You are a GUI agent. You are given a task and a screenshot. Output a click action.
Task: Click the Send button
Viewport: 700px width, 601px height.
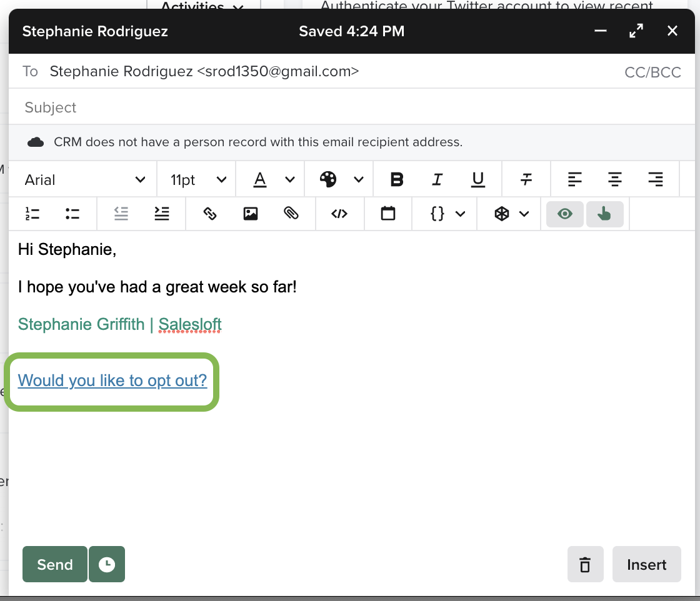(x=55, y=565)
